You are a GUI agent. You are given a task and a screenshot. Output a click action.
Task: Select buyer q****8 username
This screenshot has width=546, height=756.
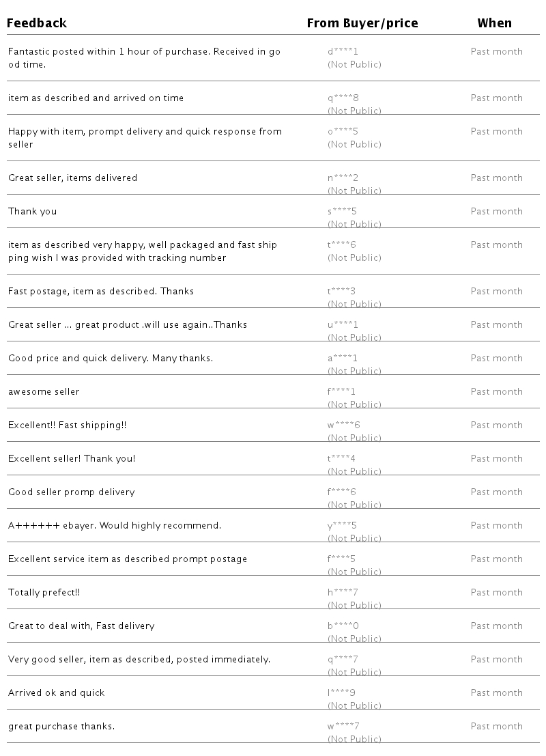tap(343, 98)
